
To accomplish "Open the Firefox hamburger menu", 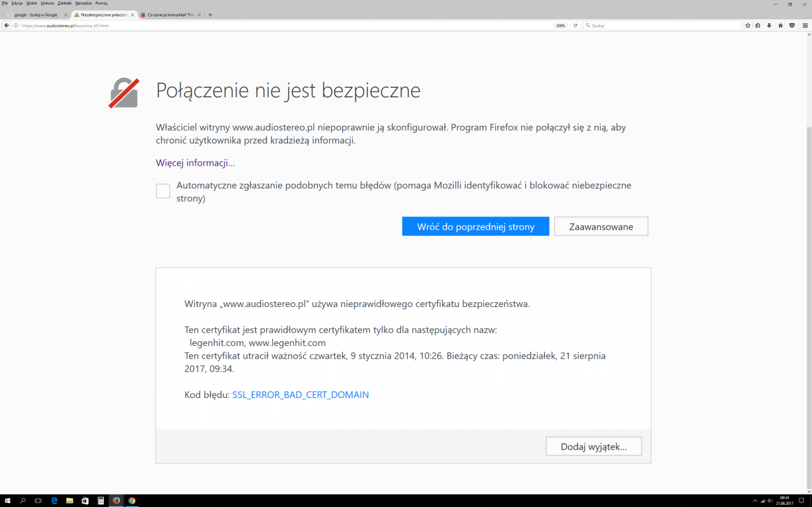I will click(x=805, y=26).
